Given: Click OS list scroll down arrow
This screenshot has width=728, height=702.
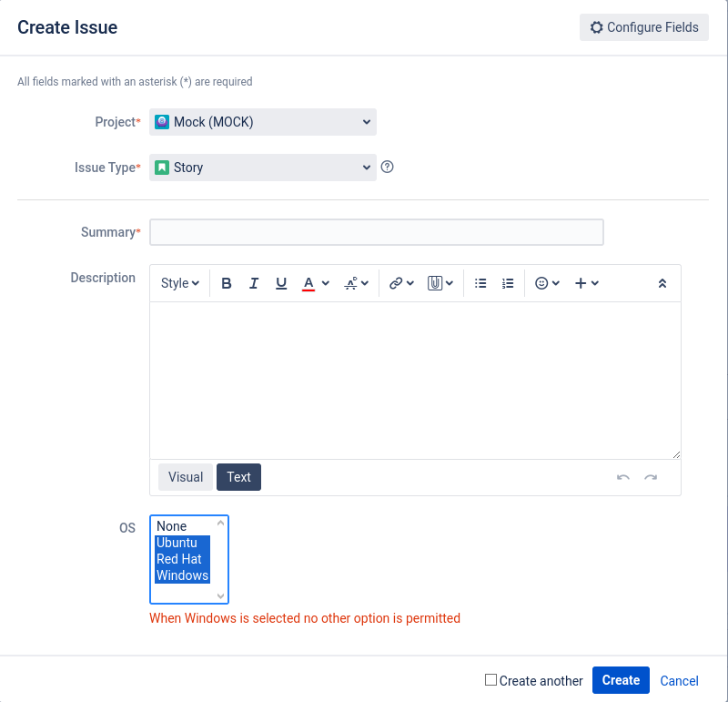Looking at the screenshot, I should tap(220, 595).
